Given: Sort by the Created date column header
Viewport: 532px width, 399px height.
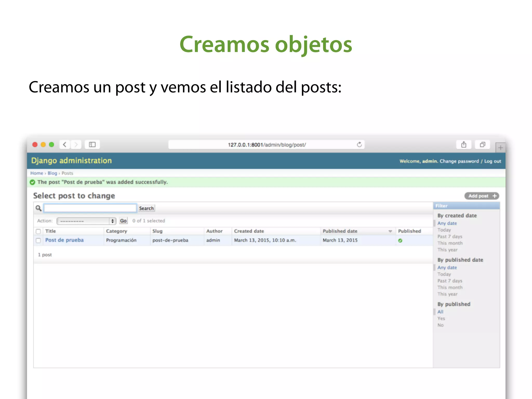Looking at the screenshot, I should [x=249, y=231].
